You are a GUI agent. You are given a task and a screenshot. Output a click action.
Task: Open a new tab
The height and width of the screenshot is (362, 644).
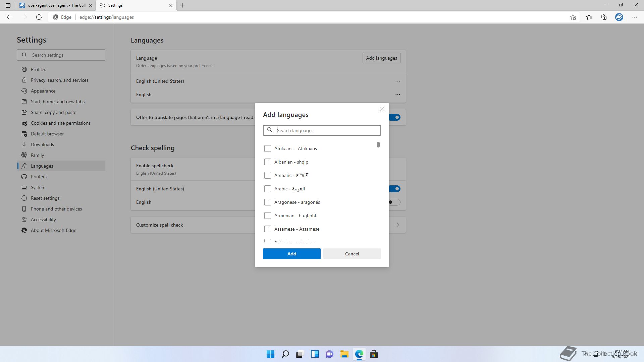click(182, 5)
